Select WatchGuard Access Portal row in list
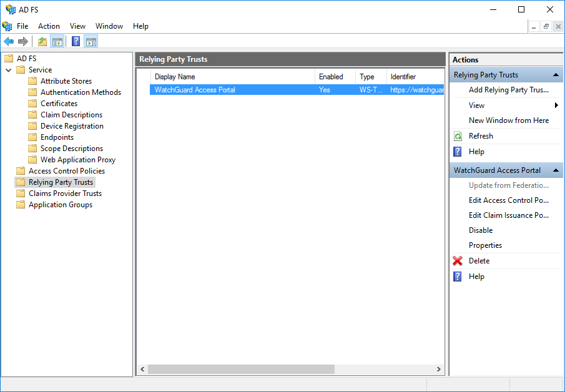The height and width of the screenshot is (392, 565). click(x=297, y=90)
